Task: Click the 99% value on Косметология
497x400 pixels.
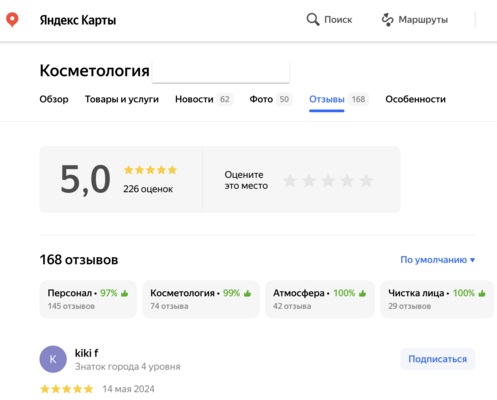Action: (x=231, y=293)
